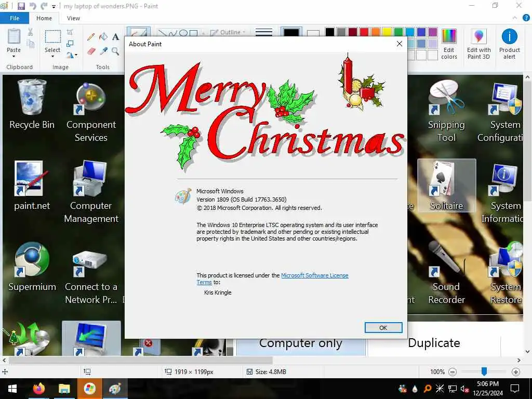Pick the yellow color swatch in palette
This screenshot has height=399, width=532.
[x=387, y=32]
